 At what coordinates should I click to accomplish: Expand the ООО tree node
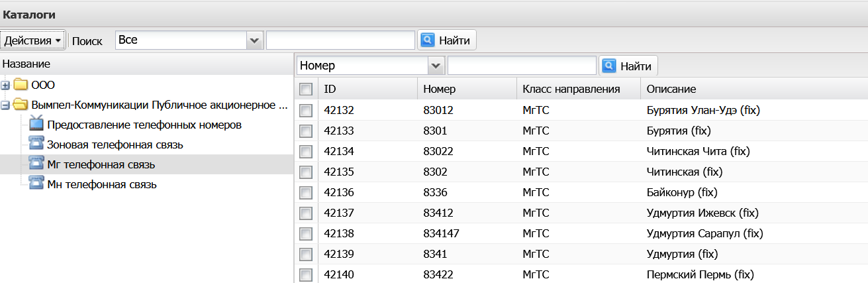click(x=6, y=85)
